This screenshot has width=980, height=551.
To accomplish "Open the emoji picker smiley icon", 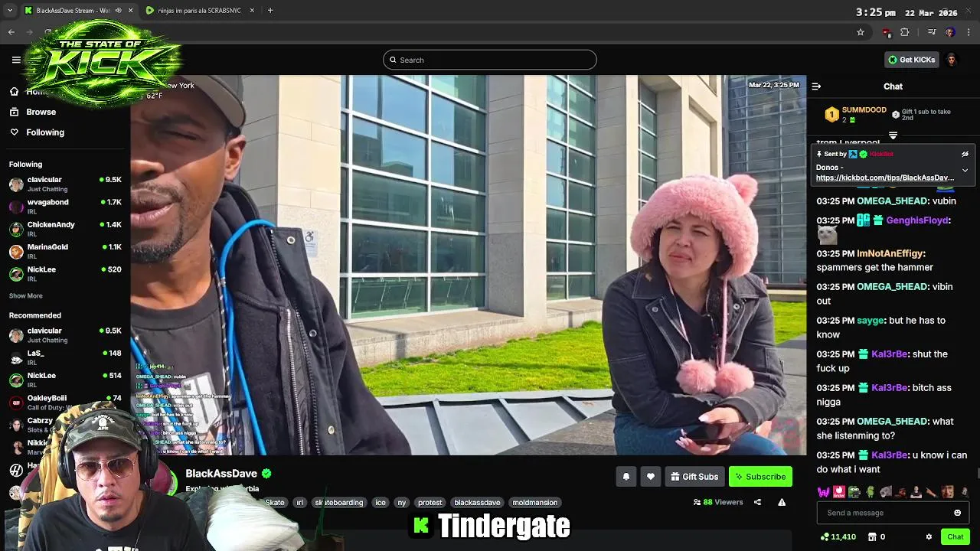I will pos(957,513).
